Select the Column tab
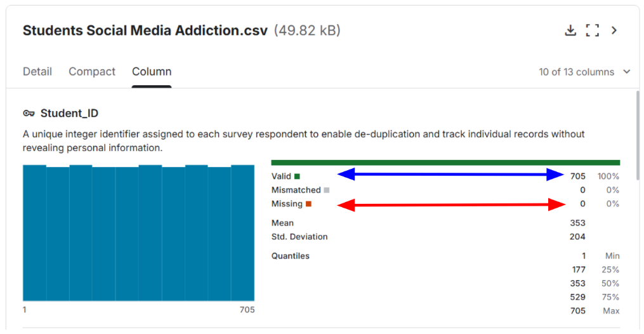This screenshot has width=644, height=334. (x=152, y=72)
